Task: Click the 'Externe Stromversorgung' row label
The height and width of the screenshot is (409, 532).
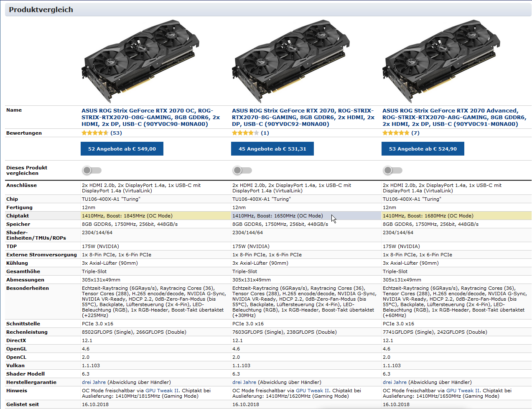Action: click(x=41, y=255)
